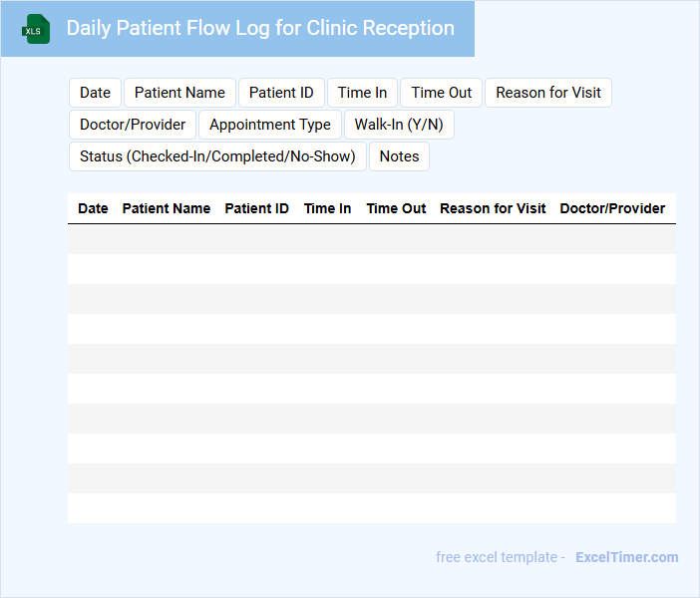
Task: Click the Reason for Visit tag
Action: 548,93
